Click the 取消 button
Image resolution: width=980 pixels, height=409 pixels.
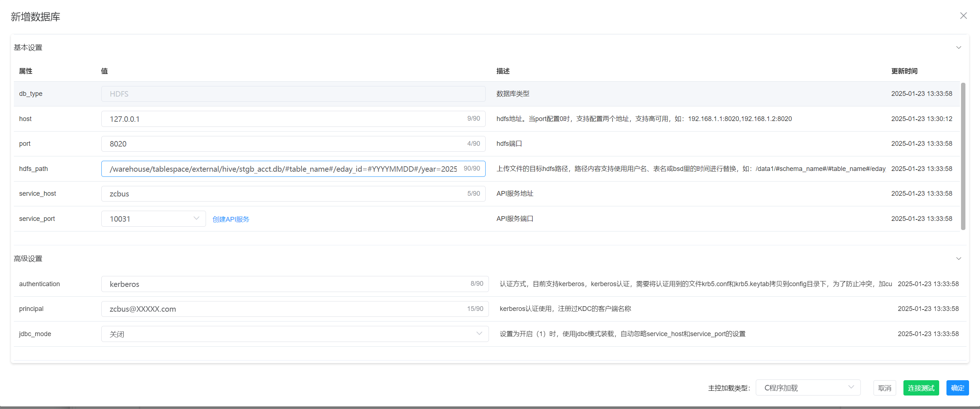pyautogui.click(x=884, y=388)
